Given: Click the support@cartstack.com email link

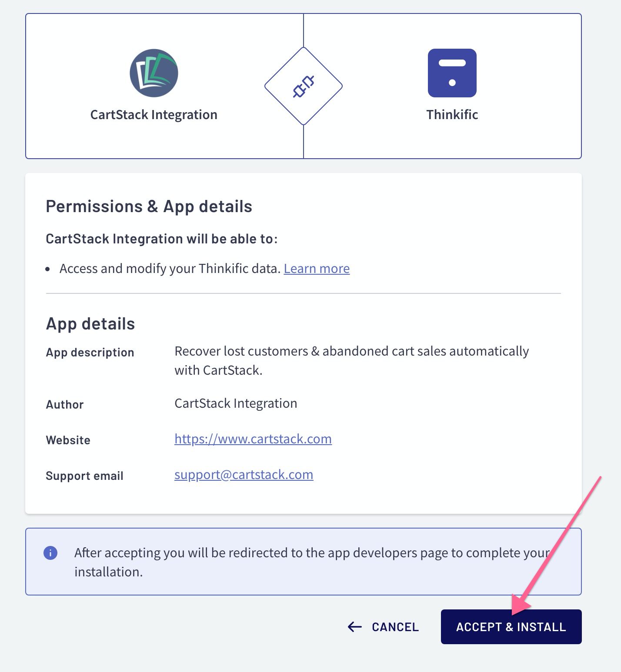Looking at the screenshot, I should coord(244,475).
